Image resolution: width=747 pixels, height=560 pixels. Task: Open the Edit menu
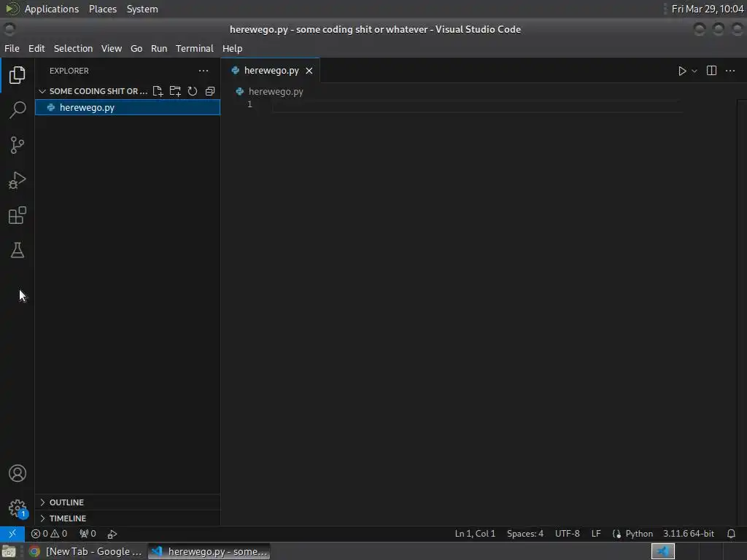point(36,49)
